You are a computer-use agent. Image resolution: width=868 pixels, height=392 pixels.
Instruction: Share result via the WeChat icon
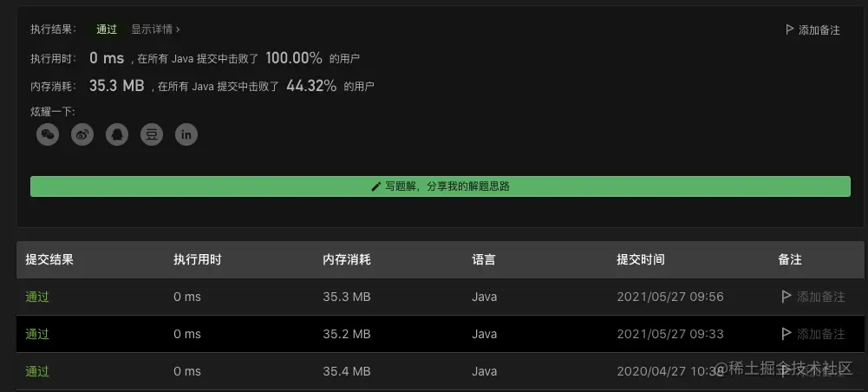(x=48, y=134)
